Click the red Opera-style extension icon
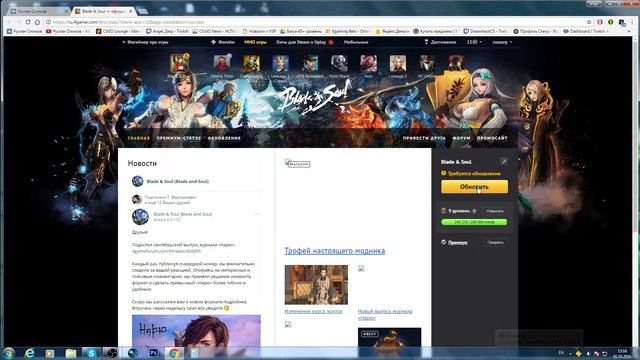640x360 pixels. [x=600, y=22]
